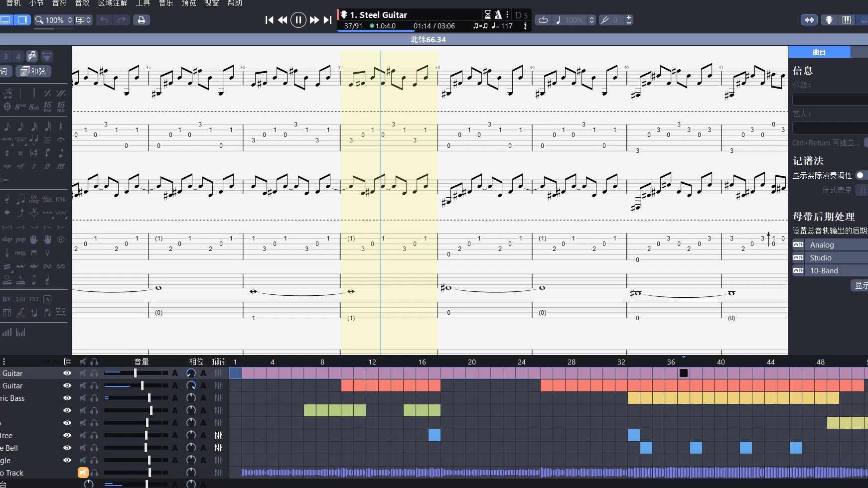Click bar 36 marker in timeline
The width and height of the screenshot is (868, 488).
tap(671, 362)
